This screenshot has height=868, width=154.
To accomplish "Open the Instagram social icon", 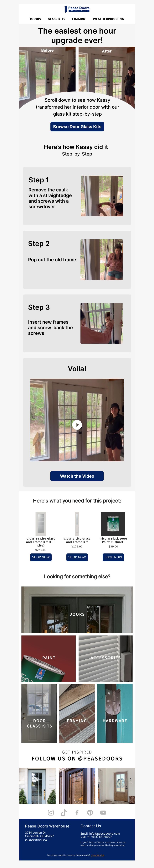I will (x=51, y=812).
